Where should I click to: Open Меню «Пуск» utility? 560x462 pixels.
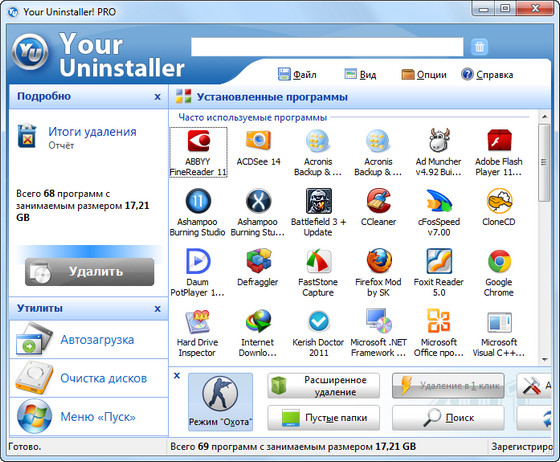point(89,416)
